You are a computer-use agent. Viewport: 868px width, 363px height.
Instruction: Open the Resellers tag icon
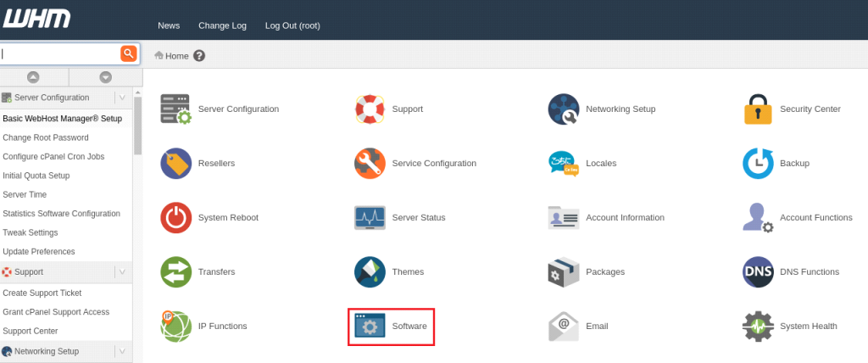[176, 164]
